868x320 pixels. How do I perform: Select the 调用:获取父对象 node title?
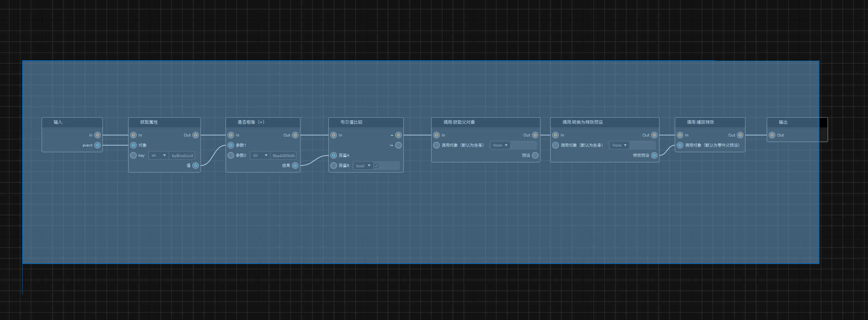(x=459, y=122)
